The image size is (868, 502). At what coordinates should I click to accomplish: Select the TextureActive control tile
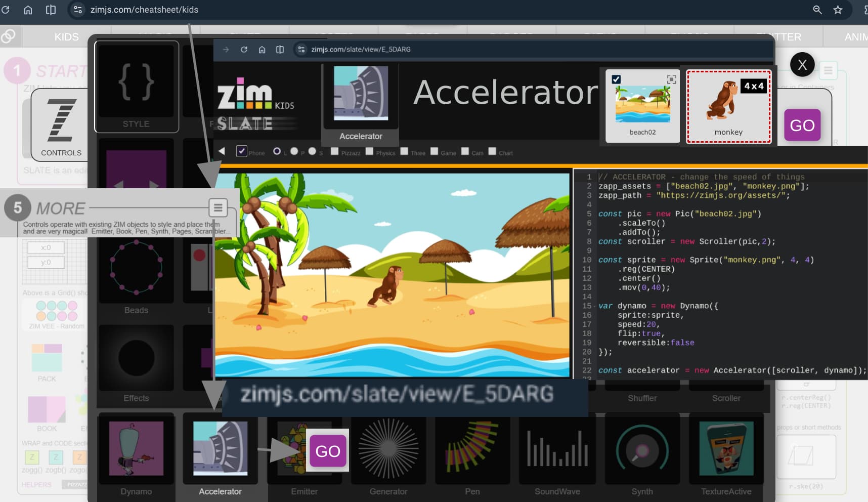point(726,455)
